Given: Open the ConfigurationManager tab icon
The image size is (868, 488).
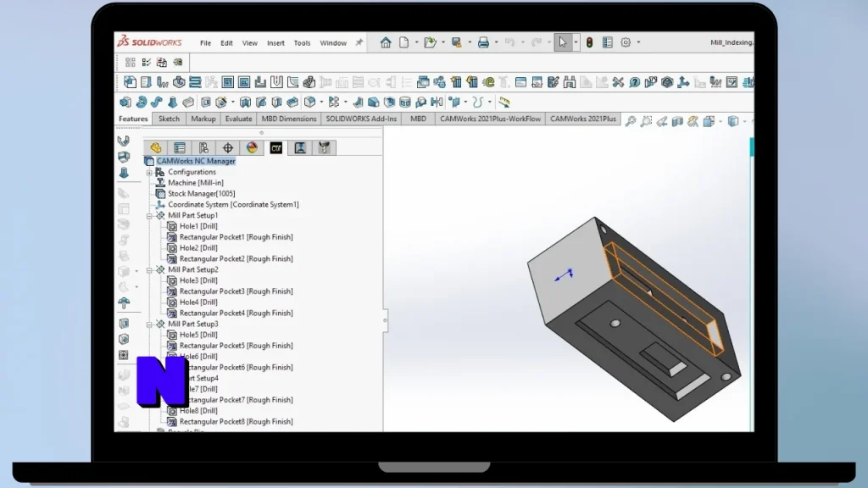Looking at the screenshot, I should point(203,147).
